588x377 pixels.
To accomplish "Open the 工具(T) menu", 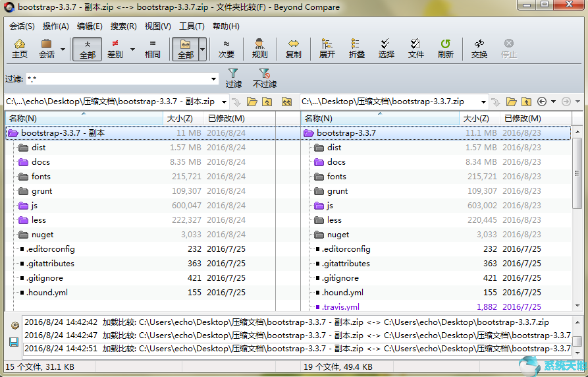I will coord(192,26).
